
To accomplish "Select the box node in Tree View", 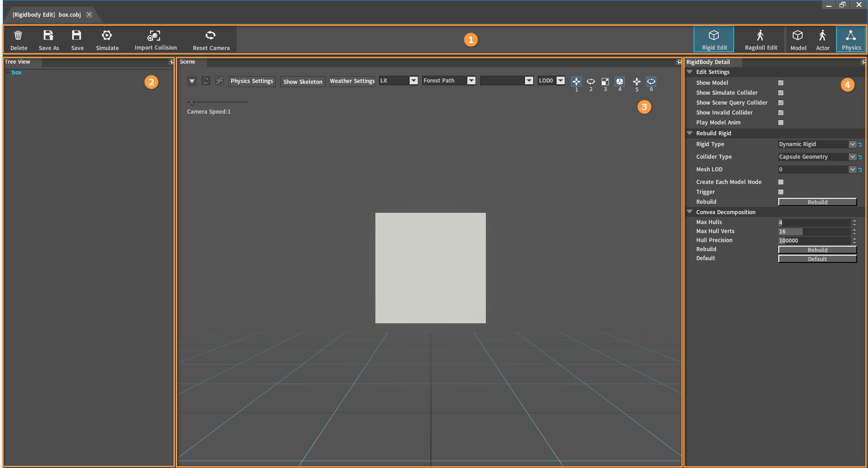I will pyautogui.click(x=17, y=73).
